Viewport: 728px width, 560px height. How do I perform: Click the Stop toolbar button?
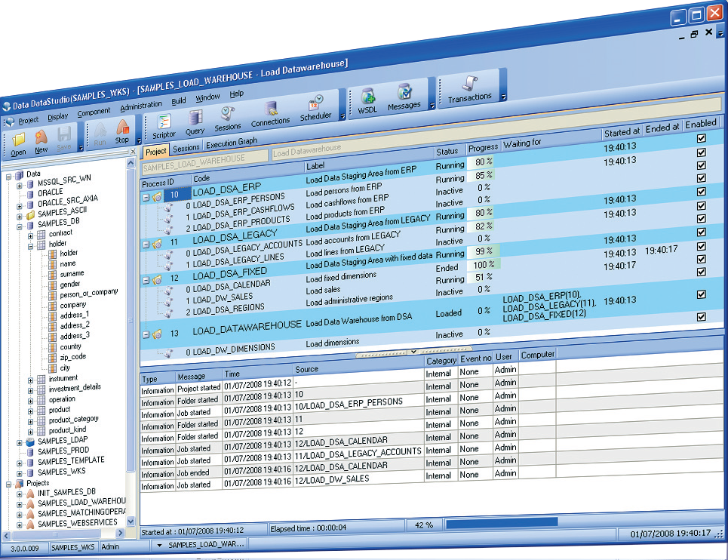122,134
